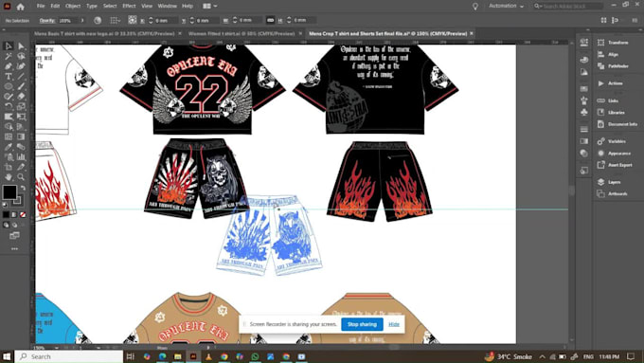Select the Eraser tool
Viewport: 644px width, 363px height.
tap(21, 97)
